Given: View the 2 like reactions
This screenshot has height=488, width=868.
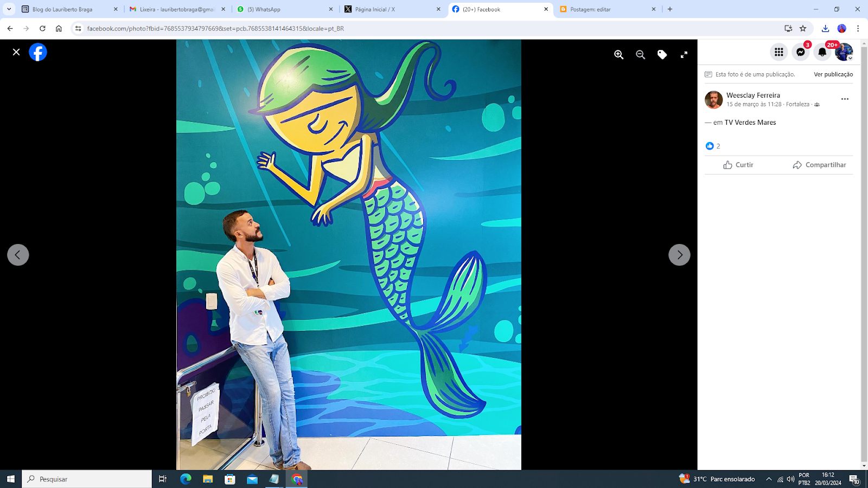Looking at the screenshot, I should (x=713, y=146).
